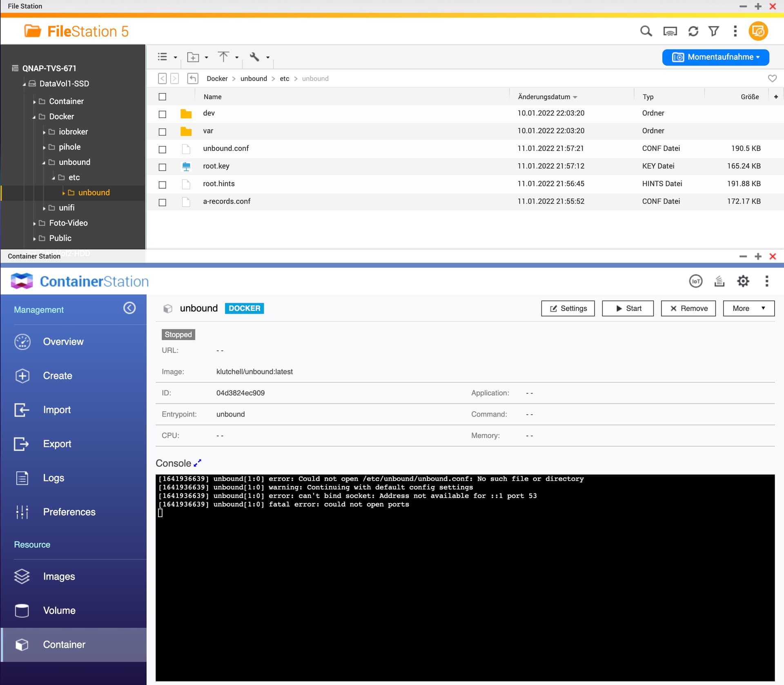784x685 pixels.
Task: Open Export in sidebar
Action: (73, 444)
